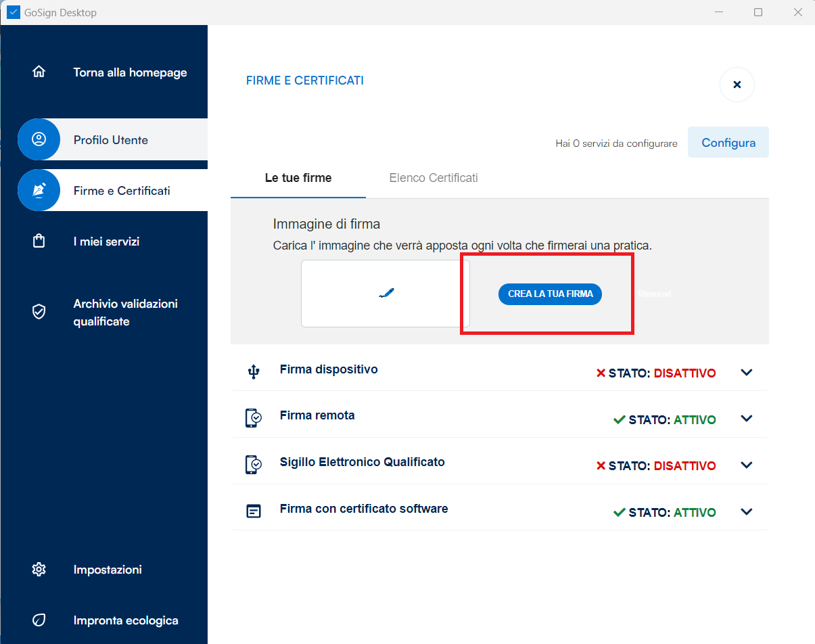815x644 pixels.
Task: Expand the Firma dispositivo section chevron
Action: point(746,373)
